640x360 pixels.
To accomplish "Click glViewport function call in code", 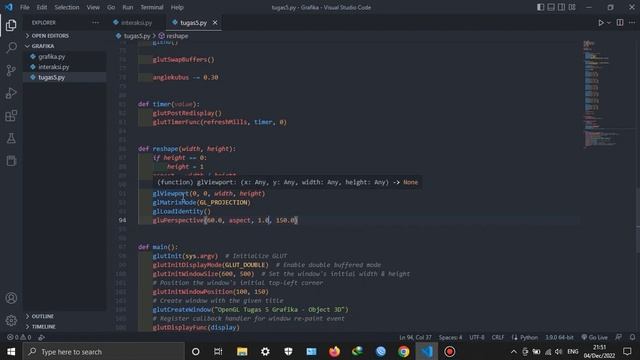I will [x=171, y=193].
